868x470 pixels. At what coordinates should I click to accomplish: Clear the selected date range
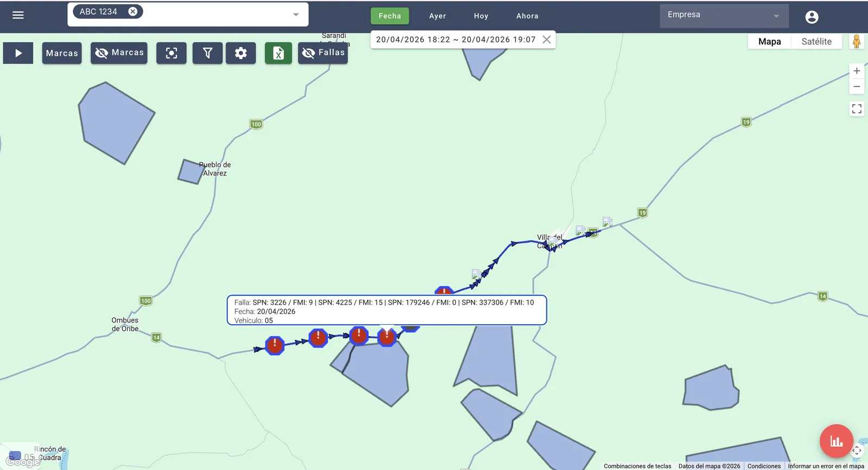547,40
